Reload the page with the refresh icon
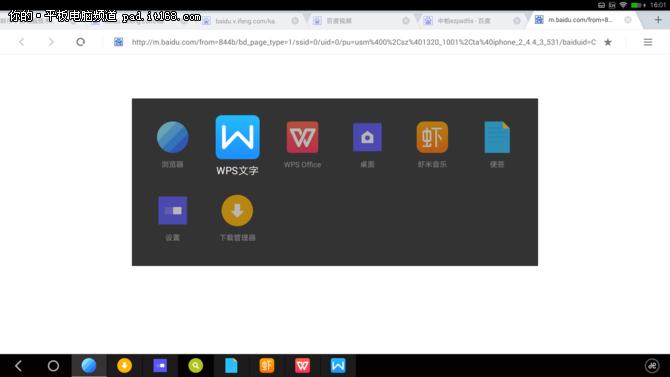This screenshot has width=670, height=377. point(81,42)
